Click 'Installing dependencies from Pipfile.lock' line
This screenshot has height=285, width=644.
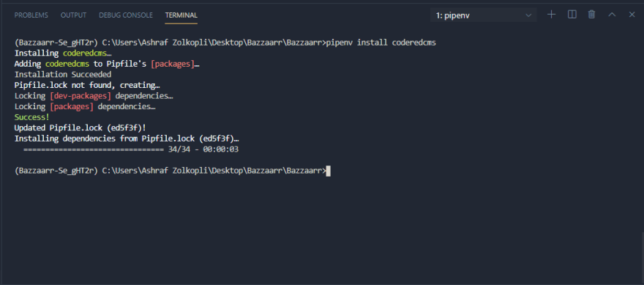coord(127,138)
